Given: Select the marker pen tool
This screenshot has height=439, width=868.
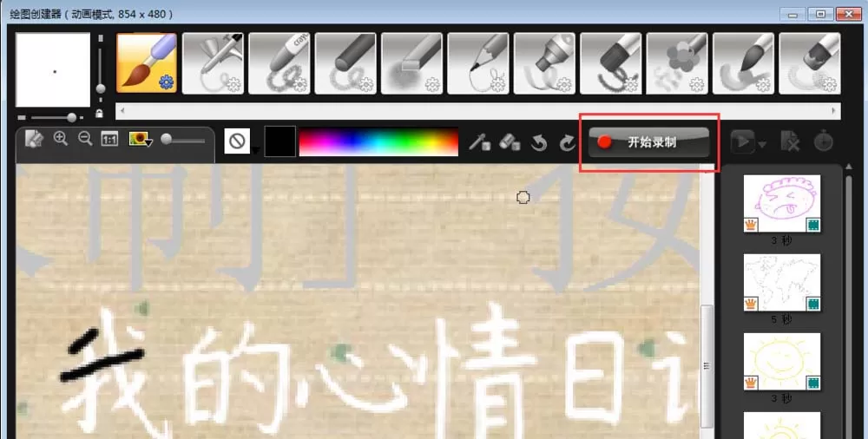Looking at the screenshot, I should point(544,62).
